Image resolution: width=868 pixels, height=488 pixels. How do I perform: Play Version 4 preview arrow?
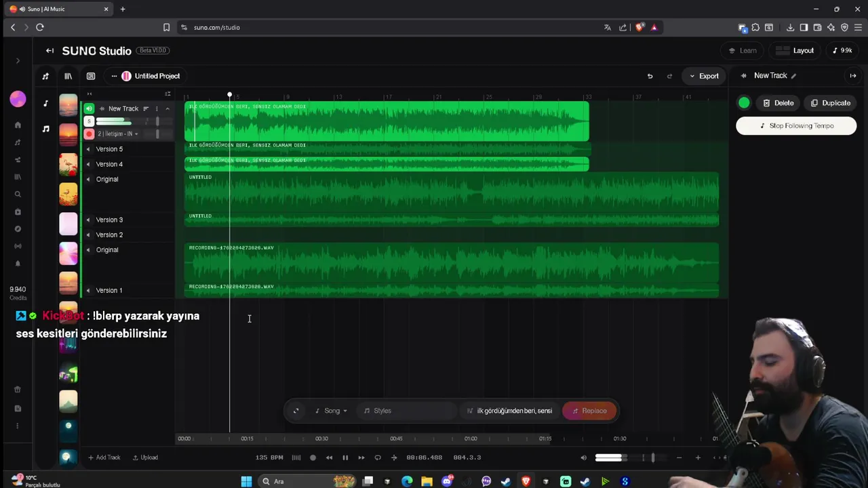pos(87,164)
